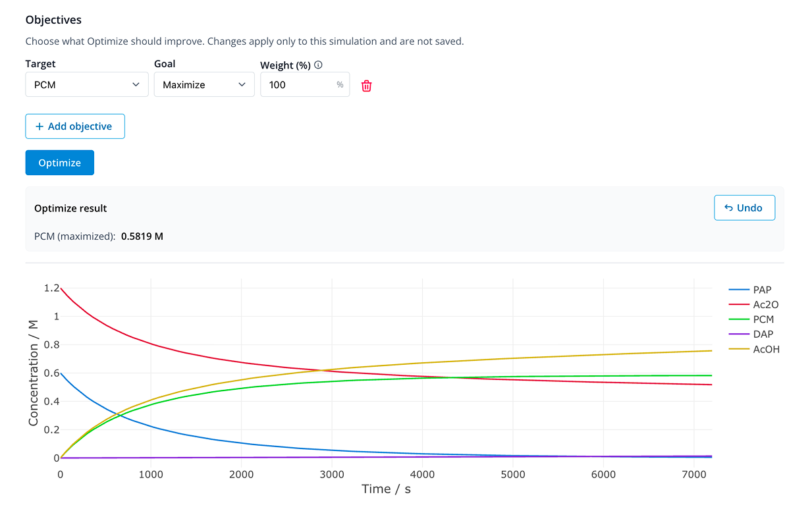Click the 'PCM (maximized):' label
The image size is (812, 513).
coord(75,236)
